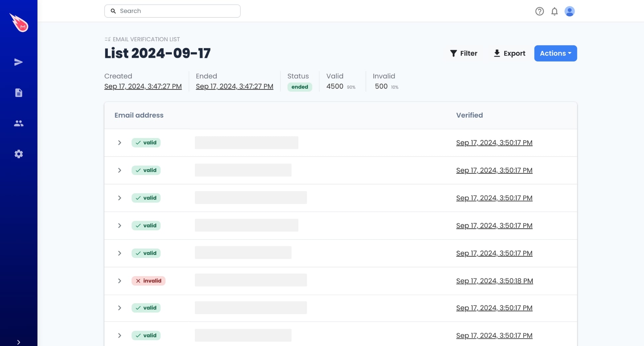Click the Email address column header

coord(139,115)
